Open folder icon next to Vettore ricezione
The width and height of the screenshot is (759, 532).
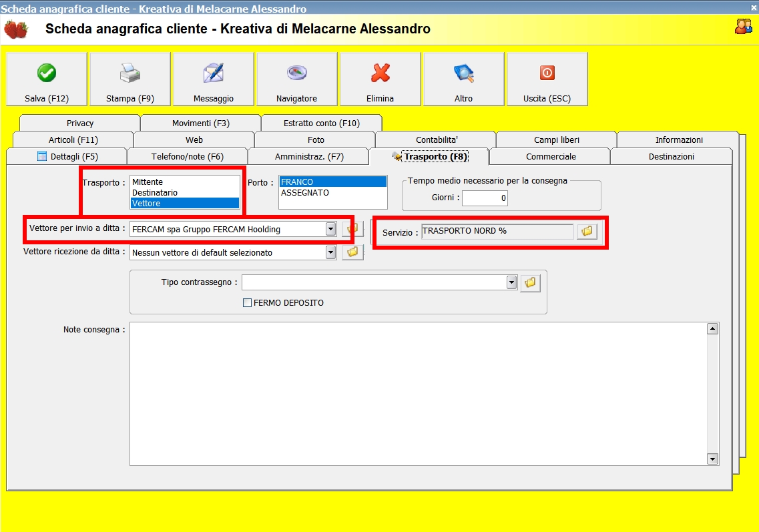pyautogui.click(x=352, y=252)
